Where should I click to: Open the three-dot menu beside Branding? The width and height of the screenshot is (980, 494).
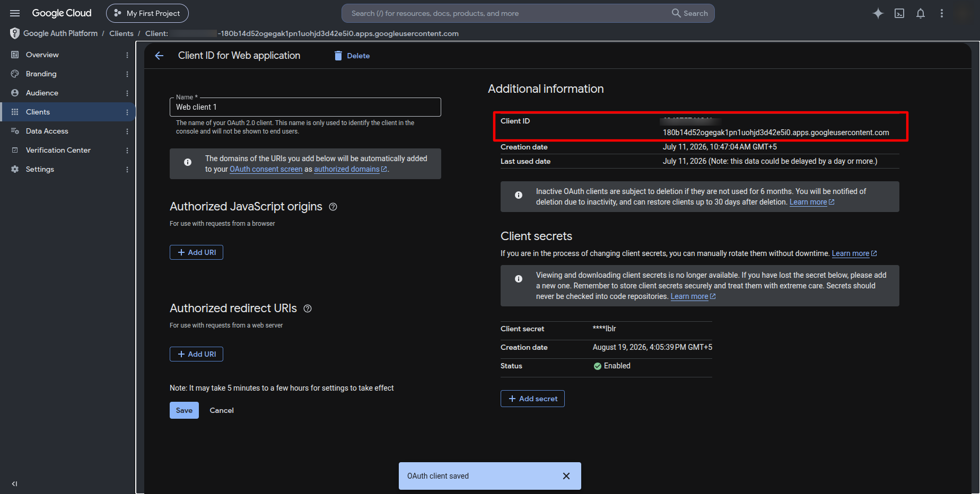click(x=127, y=74)
